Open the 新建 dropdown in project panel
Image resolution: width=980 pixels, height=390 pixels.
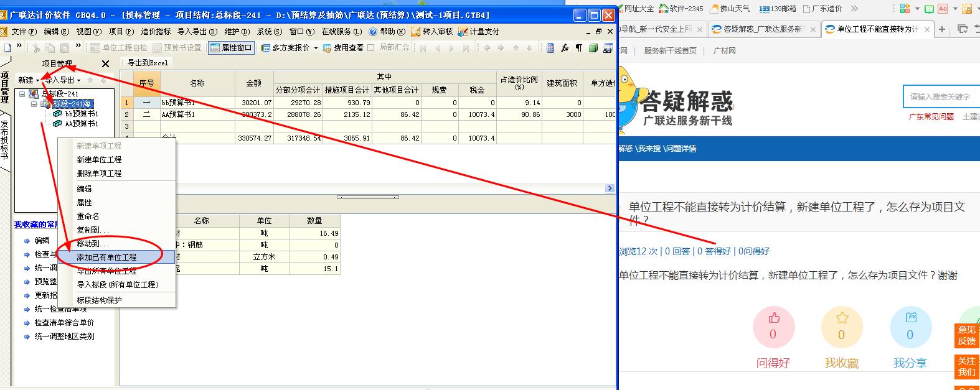pyautogui.click(x=29, y=80)
